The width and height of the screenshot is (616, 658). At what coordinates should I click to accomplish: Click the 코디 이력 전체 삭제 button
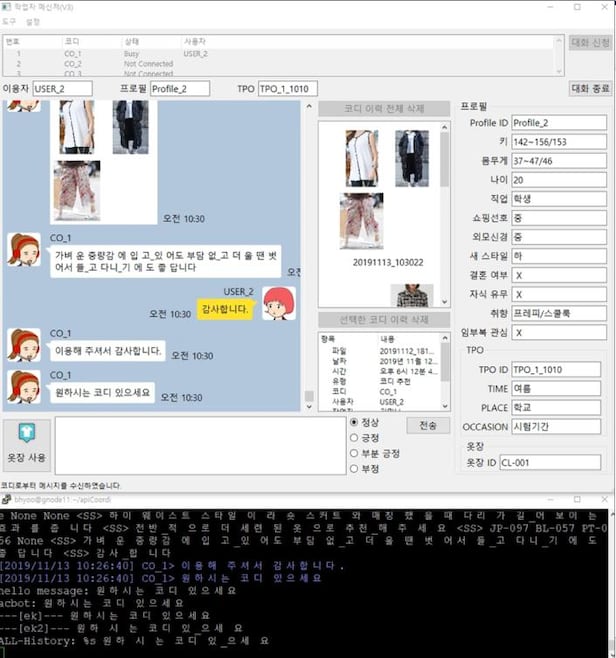(x=383, y=108)
